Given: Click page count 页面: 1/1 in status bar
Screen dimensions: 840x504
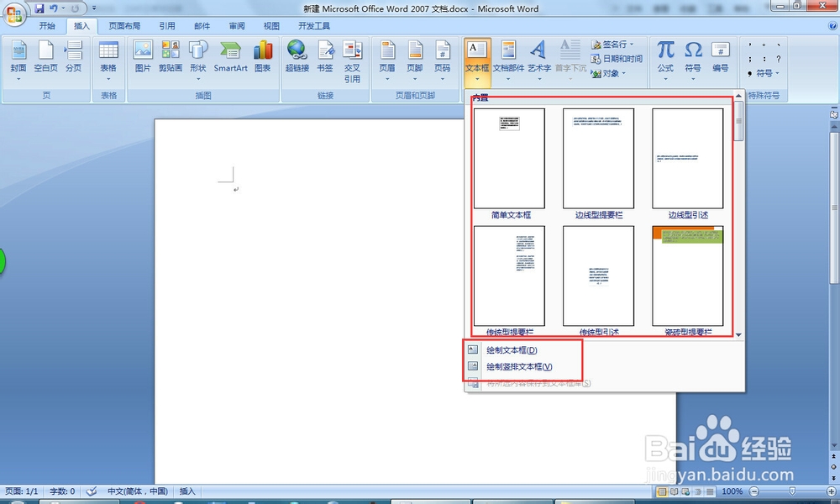Looking at the screenshot, I should click(x=22, y=491).
